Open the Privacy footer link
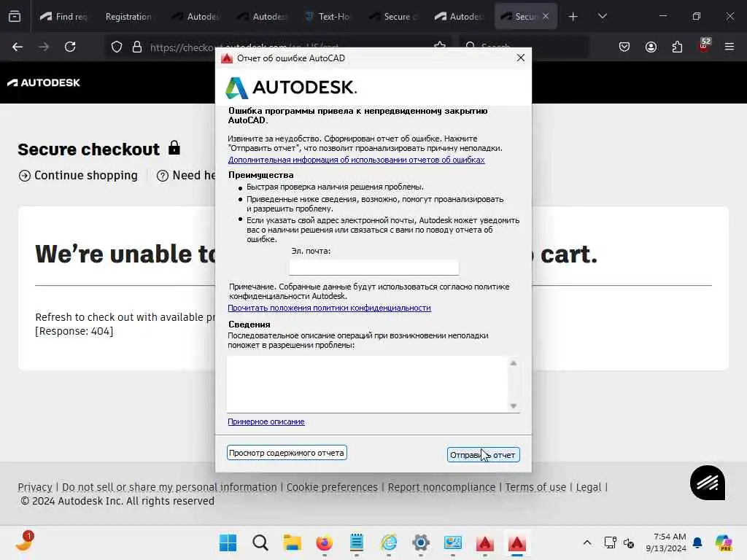747x560 pixels. [35, 487]
